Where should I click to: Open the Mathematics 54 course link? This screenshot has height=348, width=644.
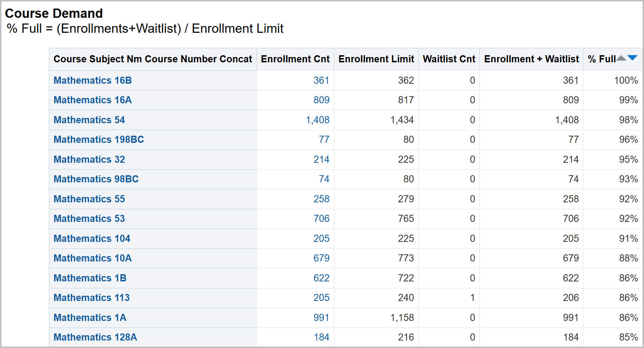(89, 120)
